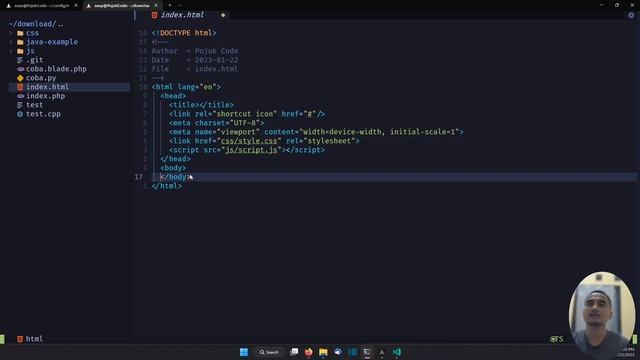Image resolution: width=640 pixels, height=360 pixels.
Task: Click the unsaved-changes dot on index.html tab
Action: pyautogui.click(x=223, y=15)
